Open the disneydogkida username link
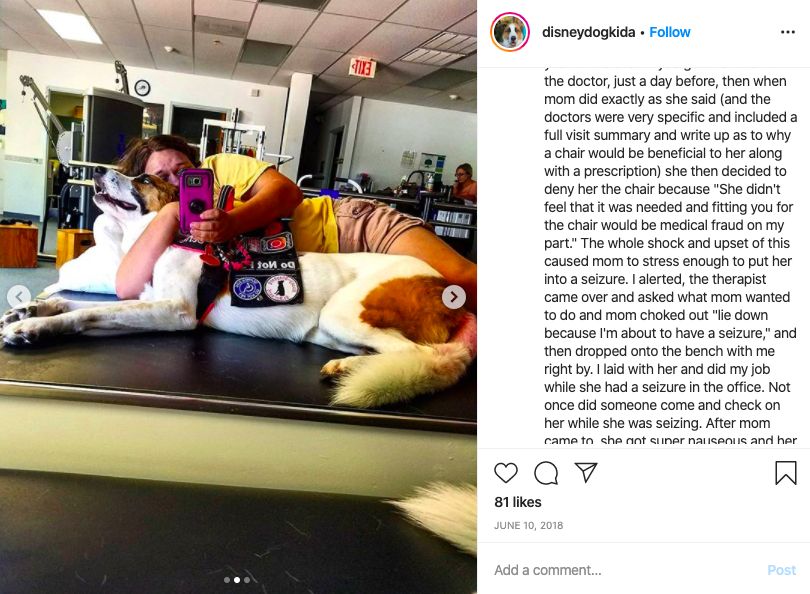This screenshot has height=594, width=810. tap(588, 32)
